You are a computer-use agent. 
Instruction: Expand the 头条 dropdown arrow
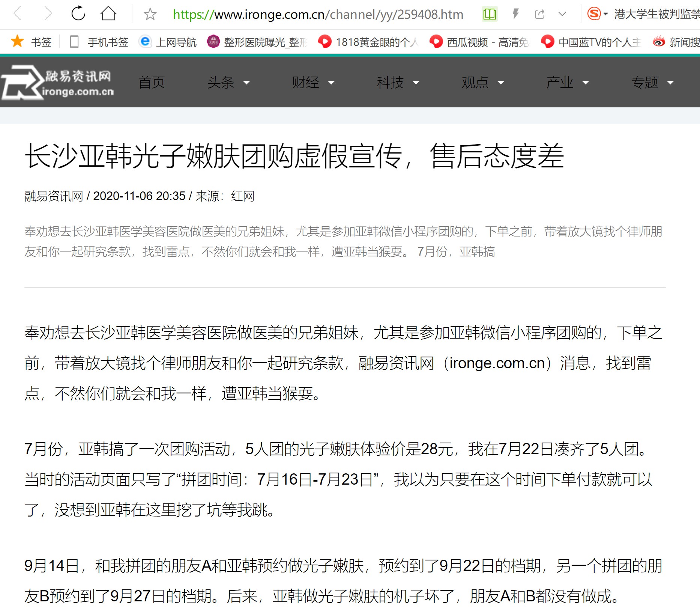click(246, 83)
